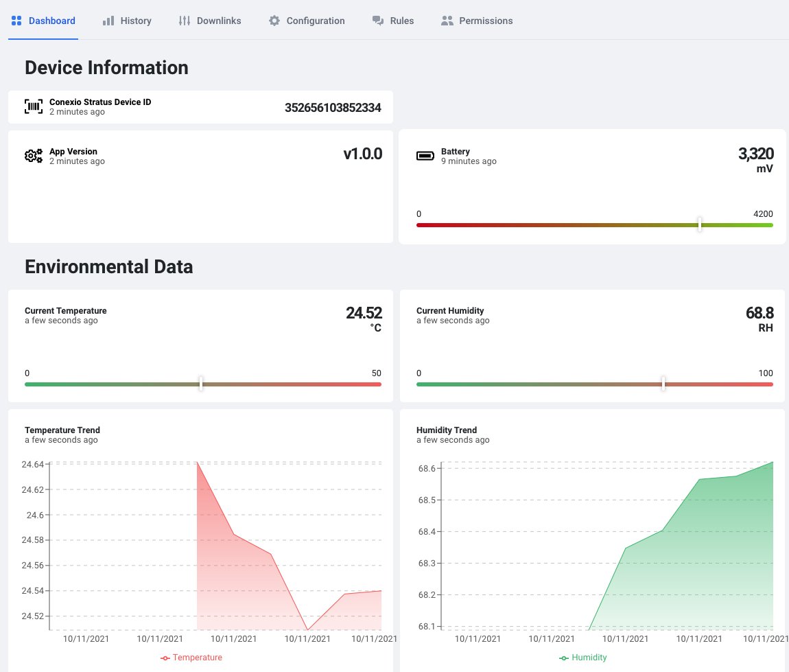Open the Downlinks tab
The width and height of the screenshot is (789, 672).
[x=210, y=21]
